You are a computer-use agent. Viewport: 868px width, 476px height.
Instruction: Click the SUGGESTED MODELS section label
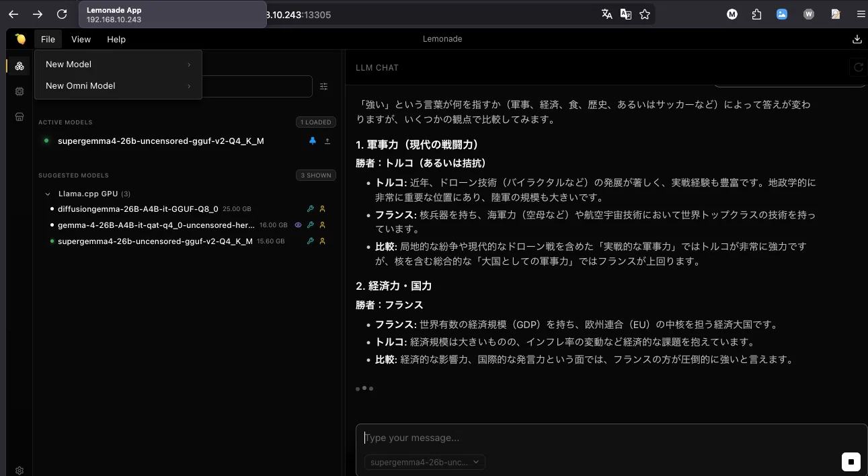coord(73,175)
